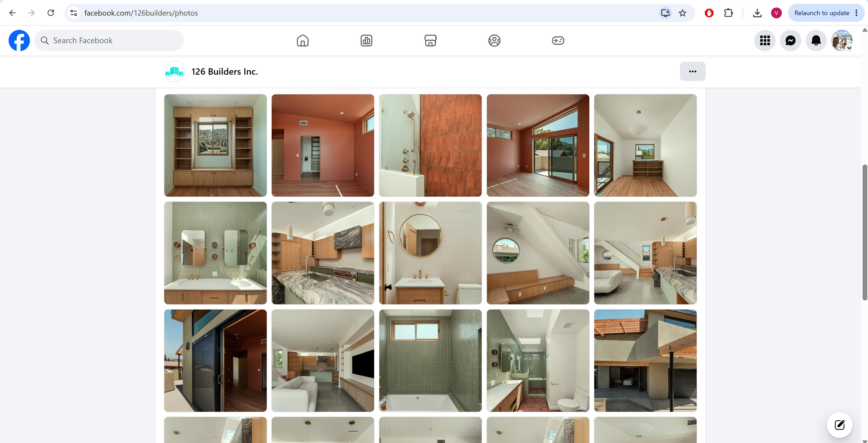Open photo of exterior sliding door to terracotta room
The height and width of the screenshot is (443, 868).
(215, 361)
